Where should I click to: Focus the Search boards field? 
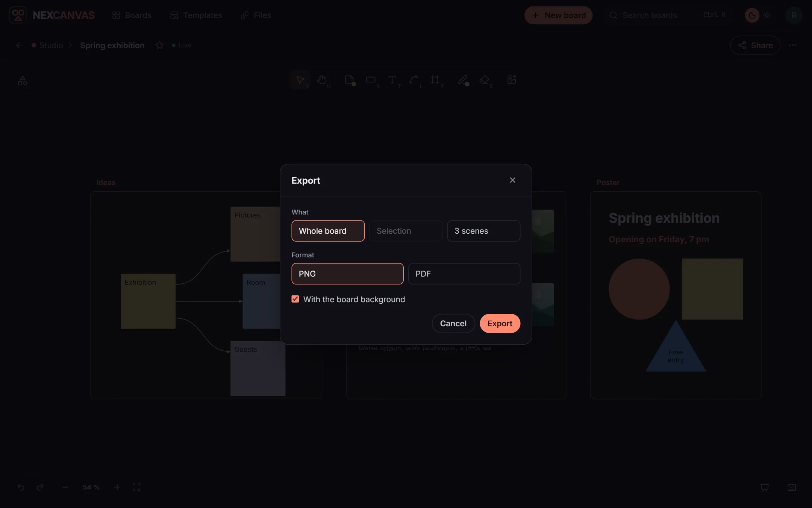(x=668, y=15)
